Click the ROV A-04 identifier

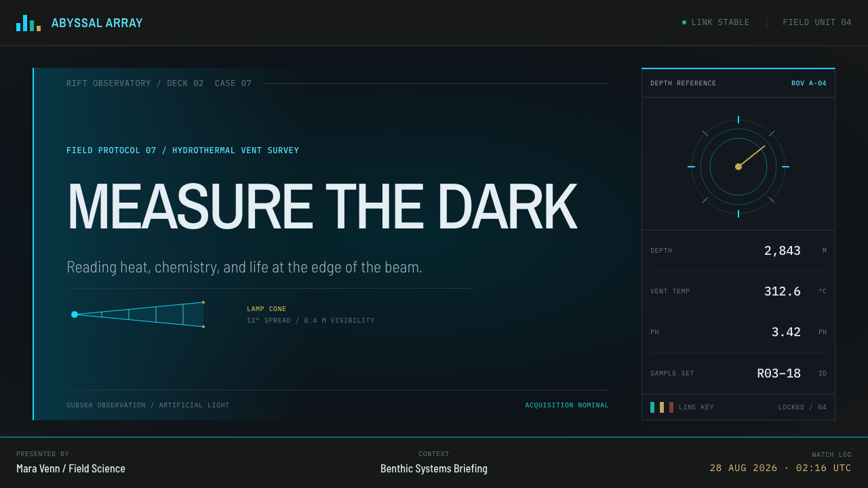(809, 83)
